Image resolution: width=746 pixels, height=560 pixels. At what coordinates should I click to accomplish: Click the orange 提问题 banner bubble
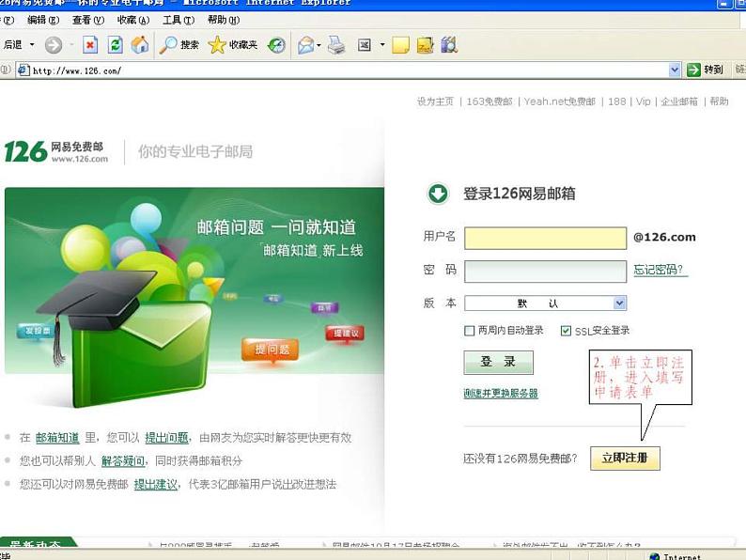point(271,350)
